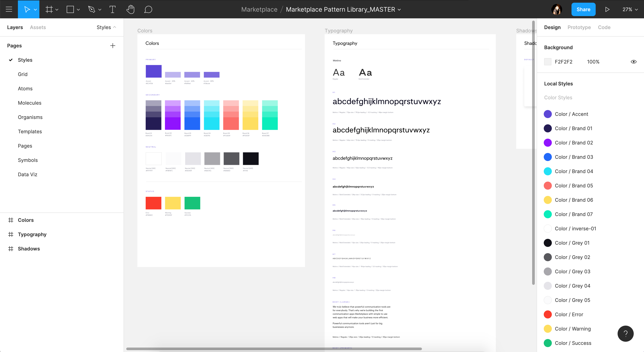The height and width of the screenshot is (352, 644).
Task: Click the horizontal canvas scrollbar
Action: (274, 349)
